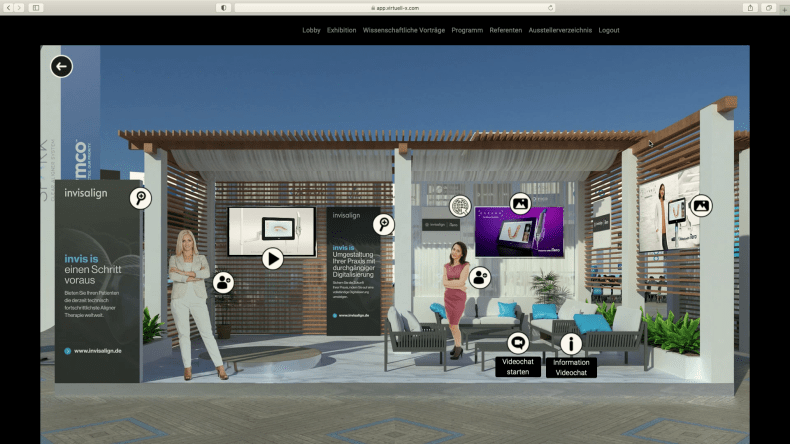The image size is (790, 444).
Task: Click the back arrow circle button
Action: (61, 67)
